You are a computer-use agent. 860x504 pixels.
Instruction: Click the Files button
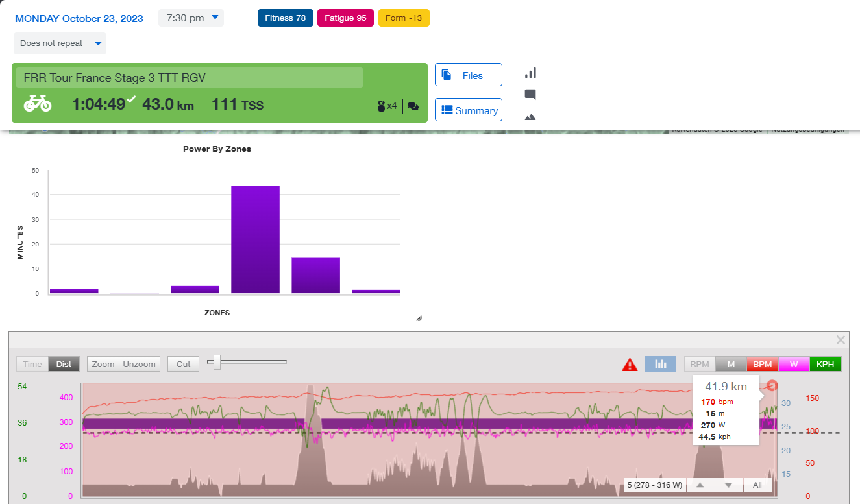468,75
